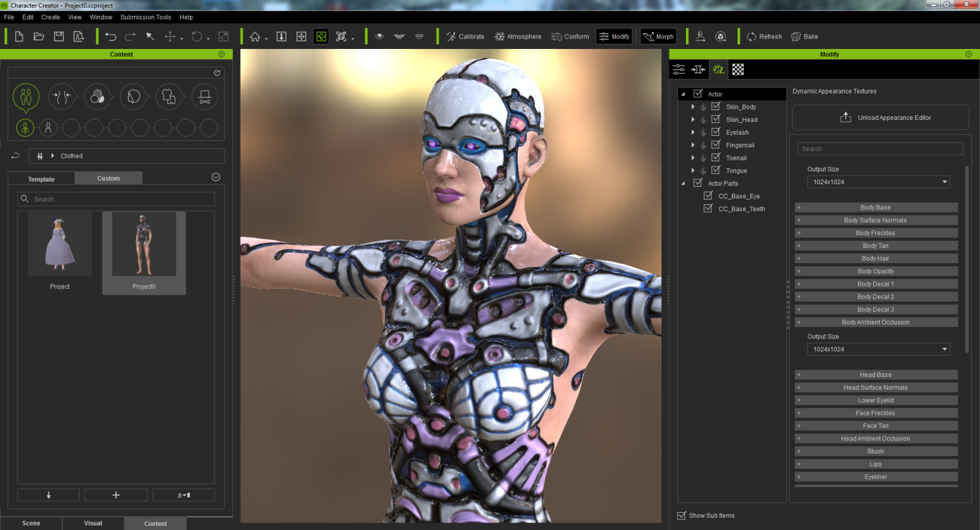
Task: Collapse the Actor Parts tree node
Action: point(683,184)
